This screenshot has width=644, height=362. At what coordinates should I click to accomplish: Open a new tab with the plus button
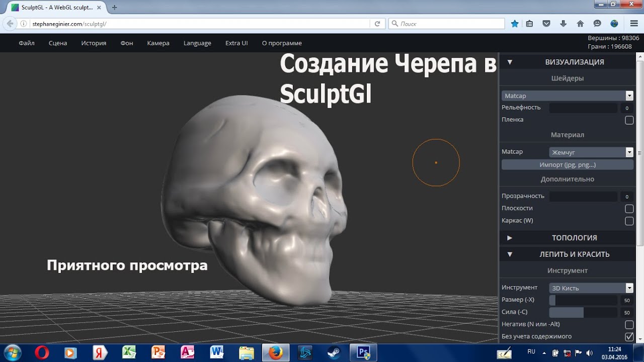[115, 8]
